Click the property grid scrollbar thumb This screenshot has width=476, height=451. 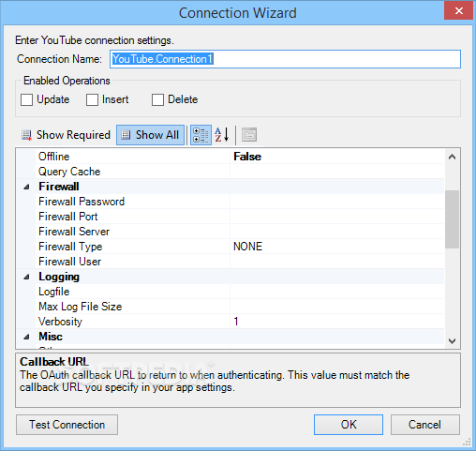pos(452,219)
